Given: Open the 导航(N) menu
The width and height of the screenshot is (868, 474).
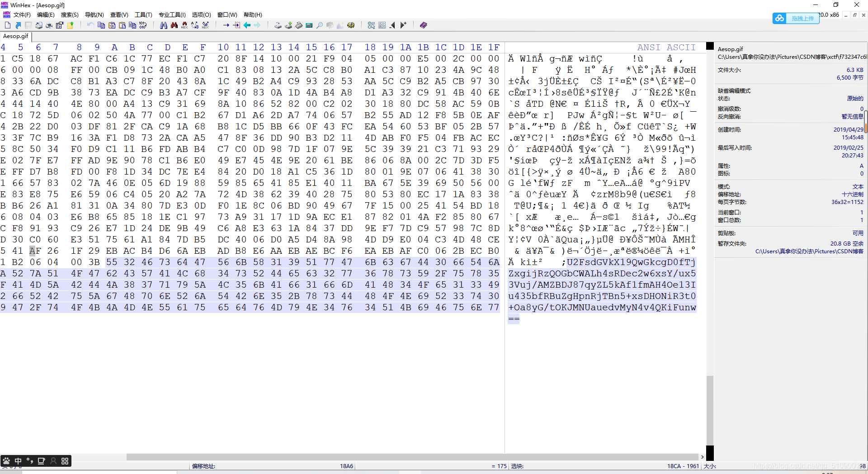Looking at the screenshot, I should coord(94,15).
